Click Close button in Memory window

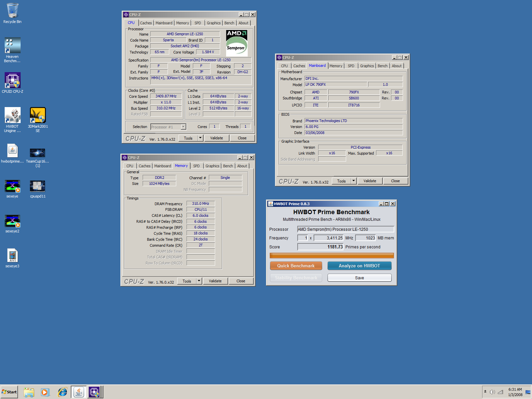click(x=241, y=281)
